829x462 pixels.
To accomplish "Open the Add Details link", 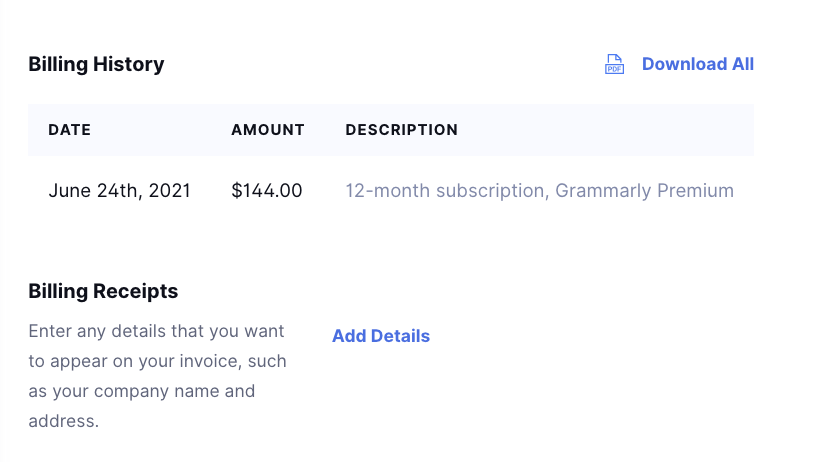I will [x=381, y=336].
